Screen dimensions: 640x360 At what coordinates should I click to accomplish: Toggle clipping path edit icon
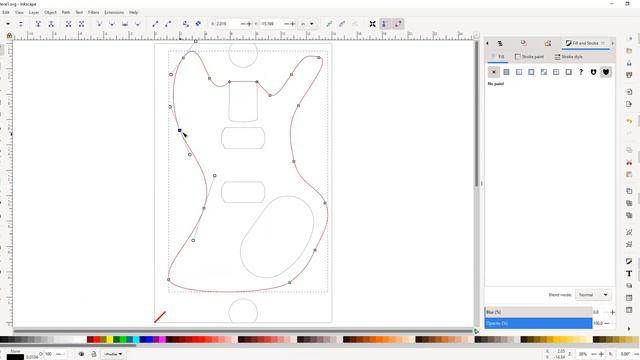329,24
